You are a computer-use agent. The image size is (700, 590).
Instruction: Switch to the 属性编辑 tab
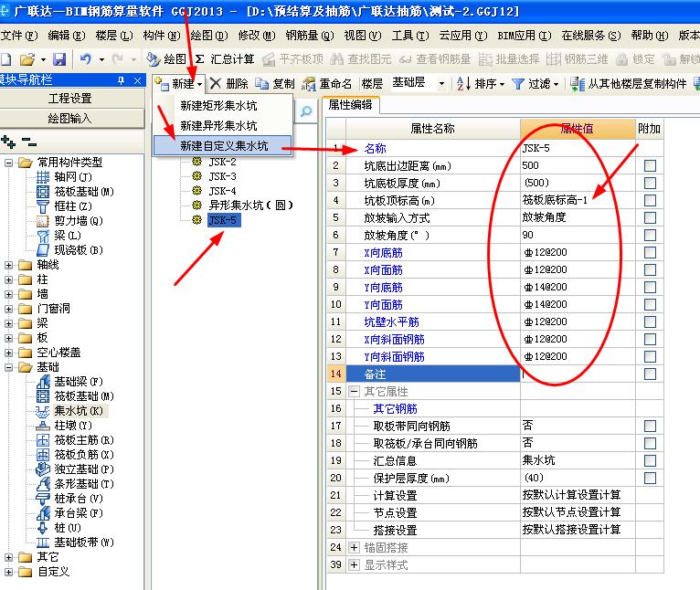click(x=350, y=105)
